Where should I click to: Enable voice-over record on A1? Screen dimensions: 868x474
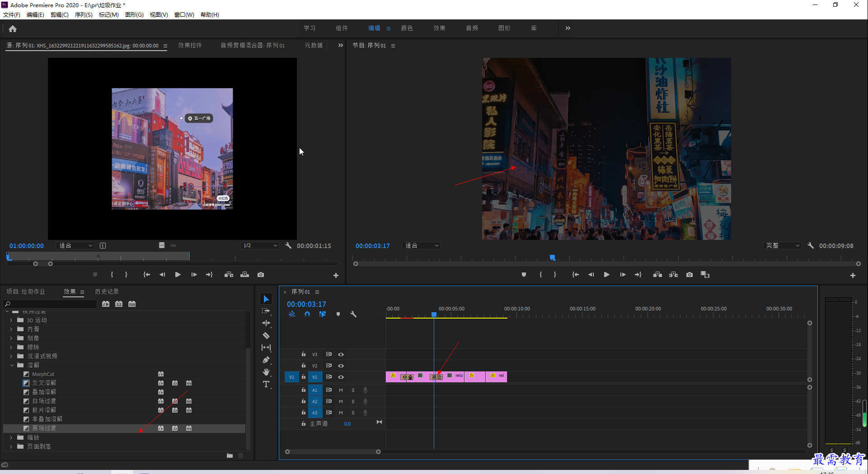365,390
